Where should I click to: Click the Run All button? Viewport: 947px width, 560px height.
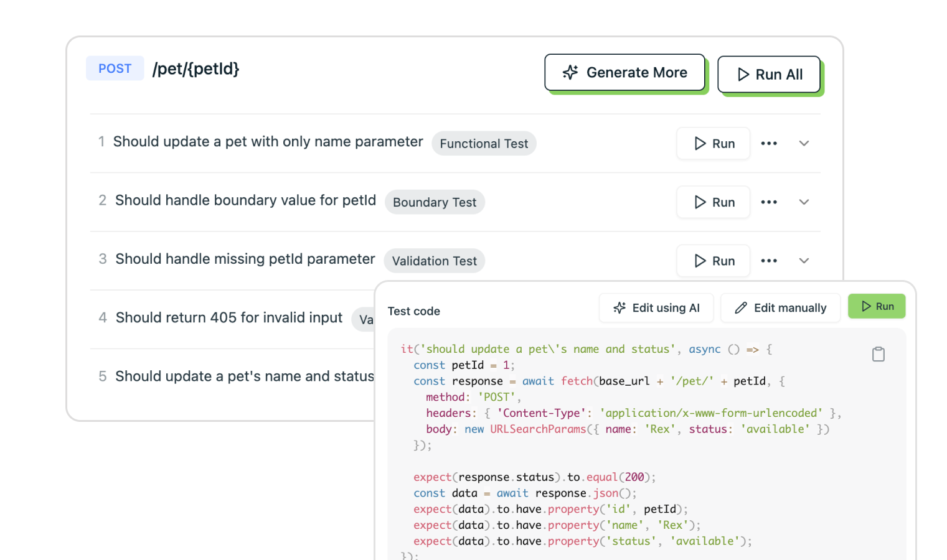tap(769, 75)
